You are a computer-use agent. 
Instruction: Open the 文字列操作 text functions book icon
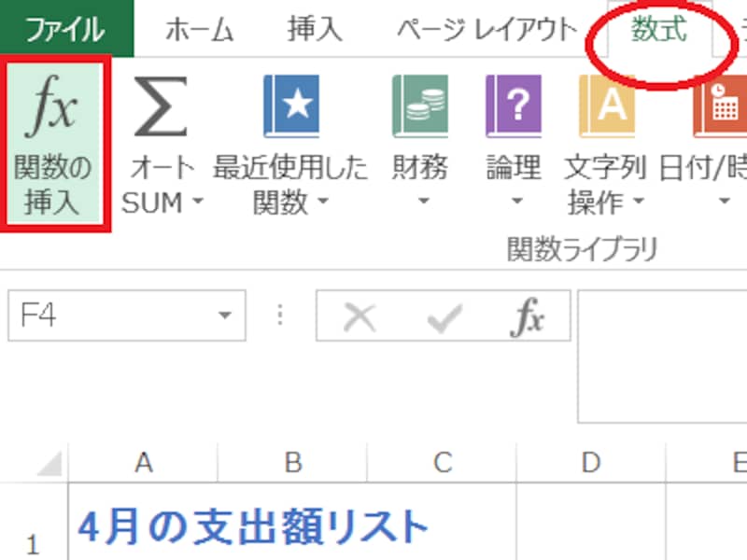pos(606,106)
